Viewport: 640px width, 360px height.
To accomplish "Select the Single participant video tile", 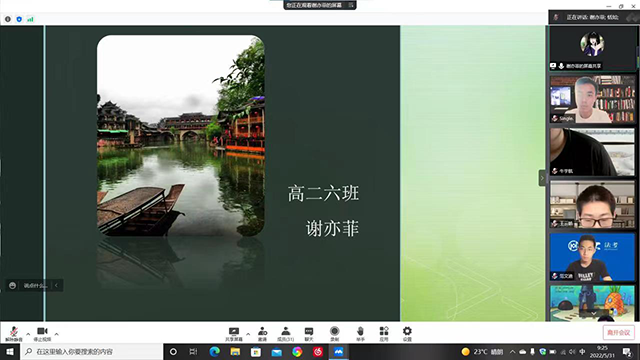I will 592,99.
